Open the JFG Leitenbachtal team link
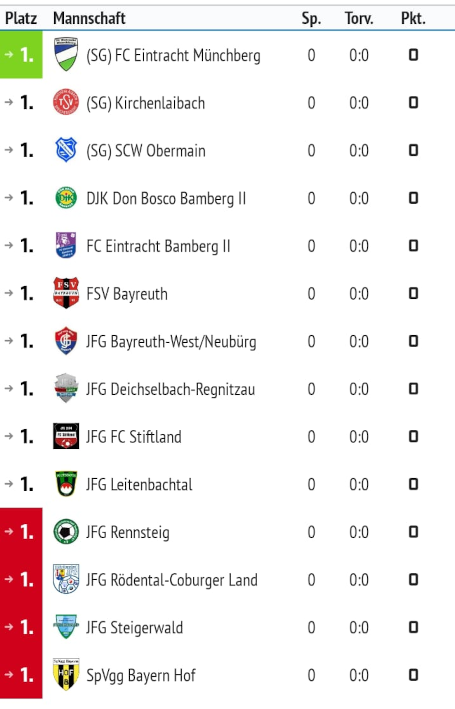The image size is (455, 709). pyautogui.click(x=139, y=484)
